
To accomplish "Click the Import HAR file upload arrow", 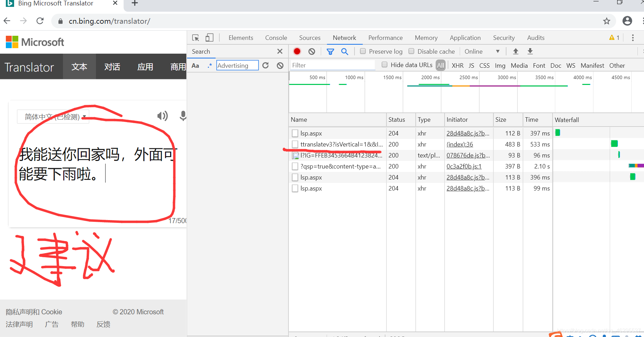I will pyautogui.click(x=515, y=51).
